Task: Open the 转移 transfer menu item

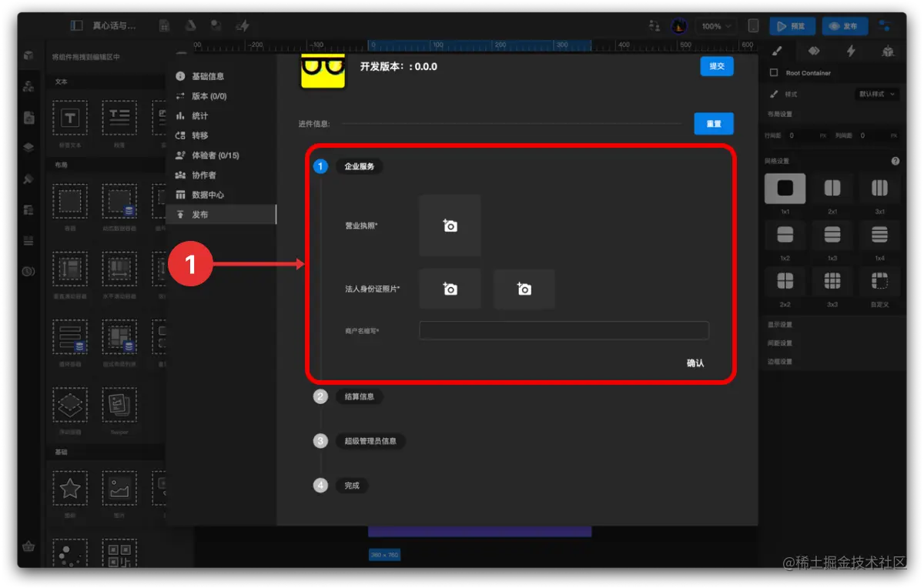Action: (221, 135)
